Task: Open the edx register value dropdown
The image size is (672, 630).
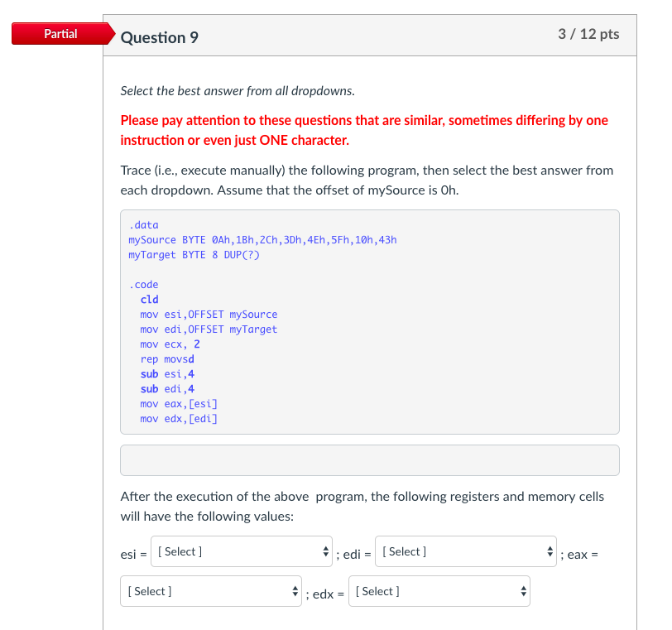Action: click(x=439, y=591)
